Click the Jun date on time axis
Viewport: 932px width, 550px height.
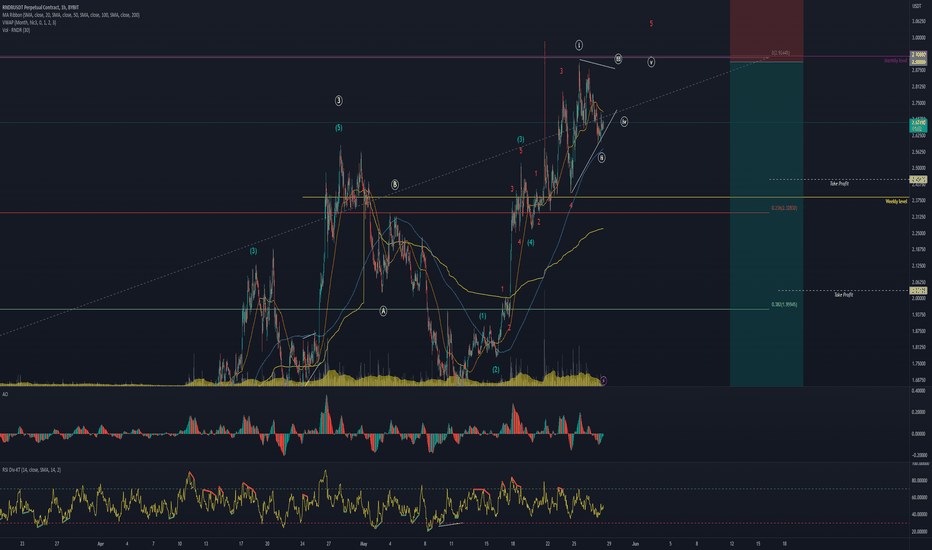(635, 543)
